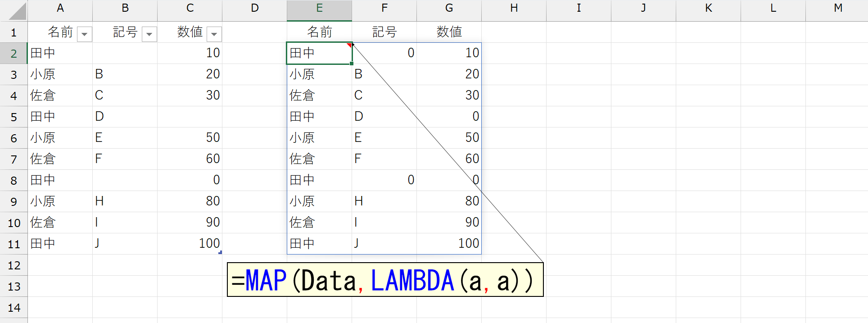Select row 11 header
Image resolution: width=868 pixels, height=323 pixels.
pos(14,244)
